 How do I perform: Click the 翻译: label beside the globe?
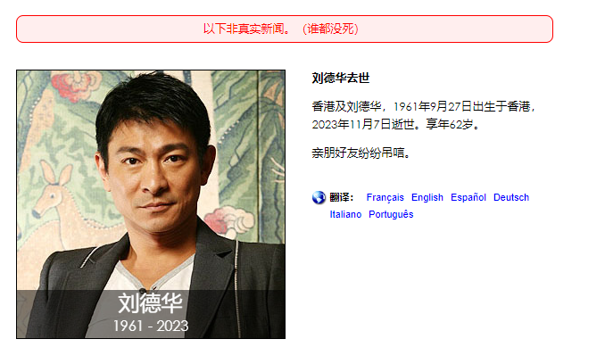pyautogui.click(x=342, y=197)
